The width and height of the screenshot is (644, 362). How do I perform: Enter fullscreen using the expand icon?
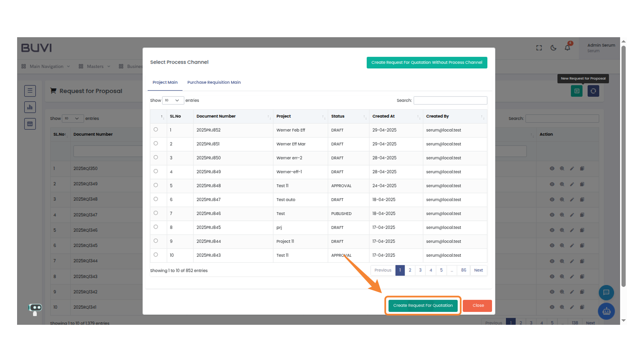click(x=539, y=48)
